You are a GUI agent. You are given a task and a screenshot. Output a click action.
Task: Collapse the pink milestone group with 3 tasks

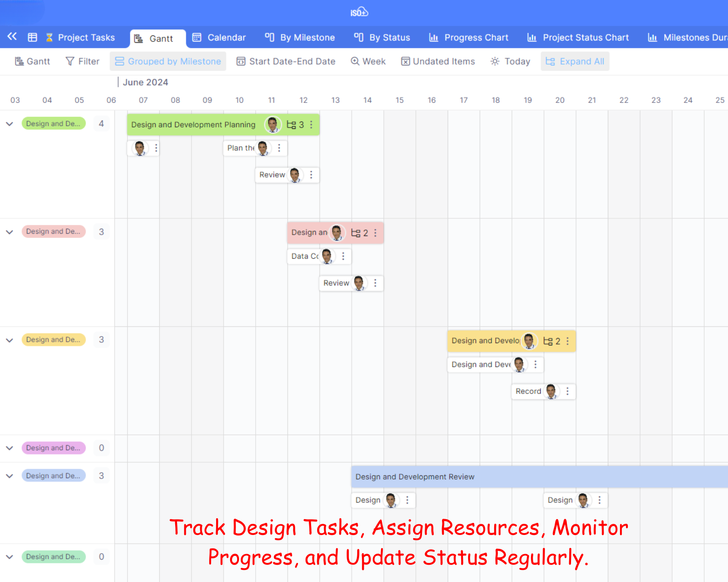(9, 232)
